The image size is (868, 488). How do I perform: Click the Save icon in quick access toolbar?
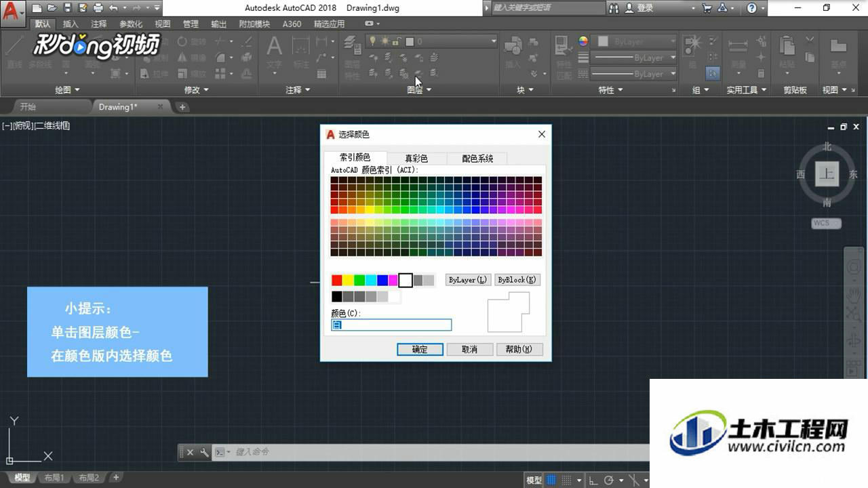pos(68,8)
